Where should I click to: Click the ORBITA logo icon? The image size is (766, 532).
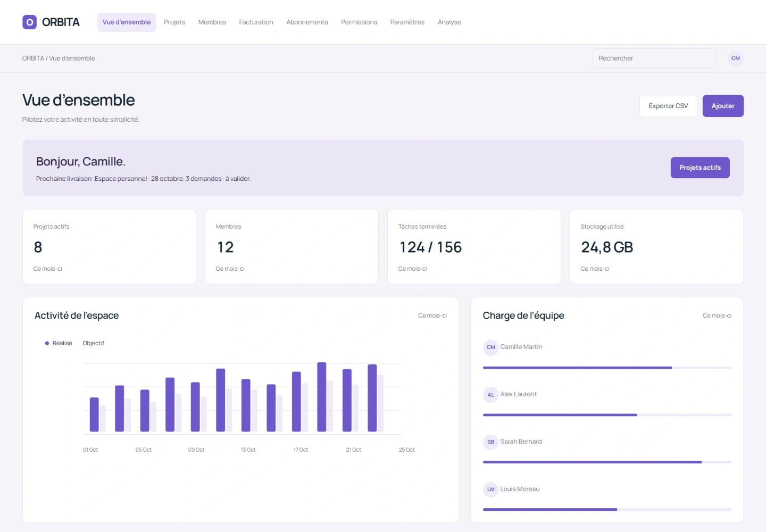click(x=29, y=22)
